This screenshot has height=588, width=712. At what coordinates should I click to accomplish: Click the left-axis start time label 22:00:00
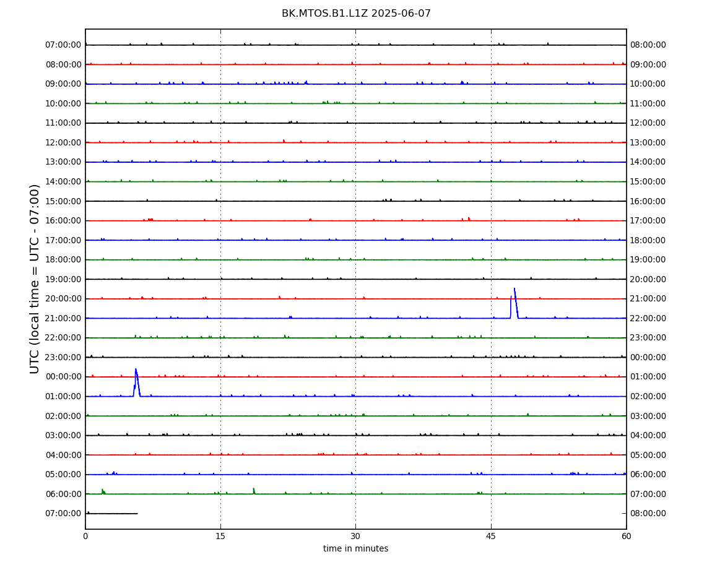tap(64, 338)
